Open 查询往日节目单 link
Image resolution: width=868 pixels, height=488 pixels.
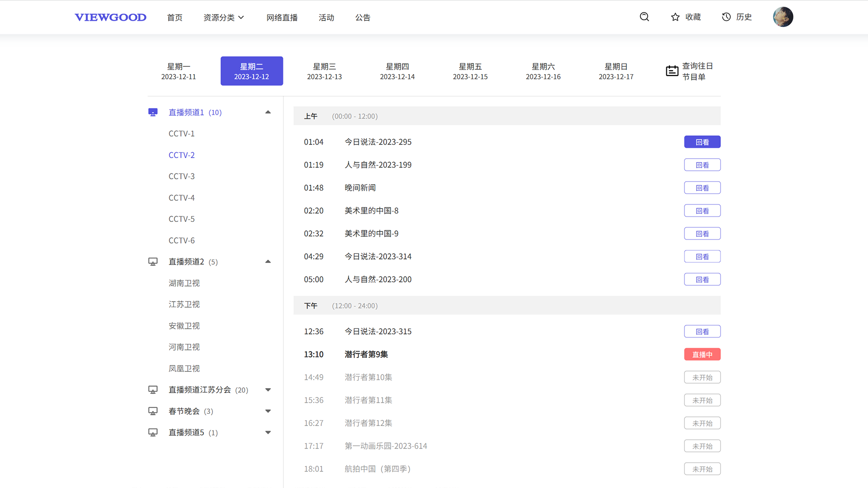(x=697, y=71)
